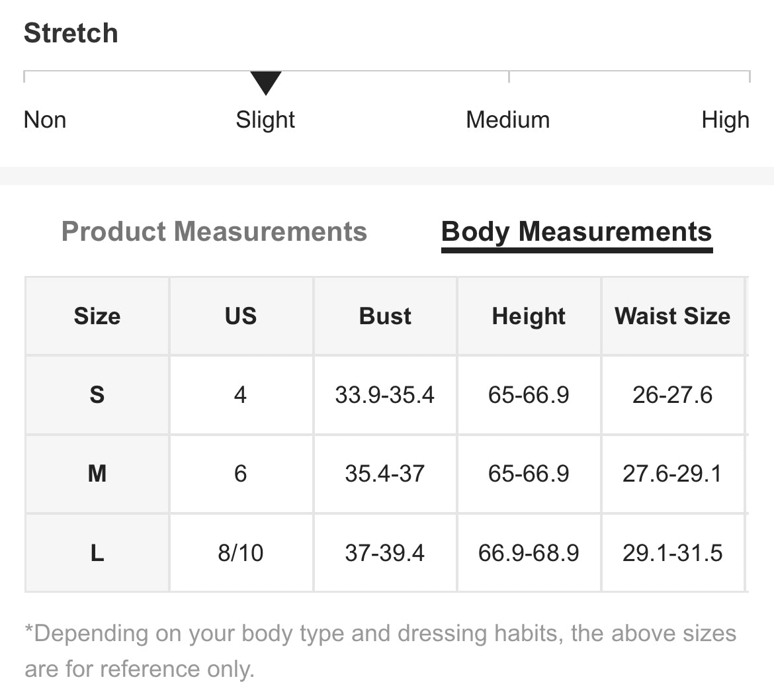Click the Bust column header
This screenshot has height=700, width=774.
[385, 316]
